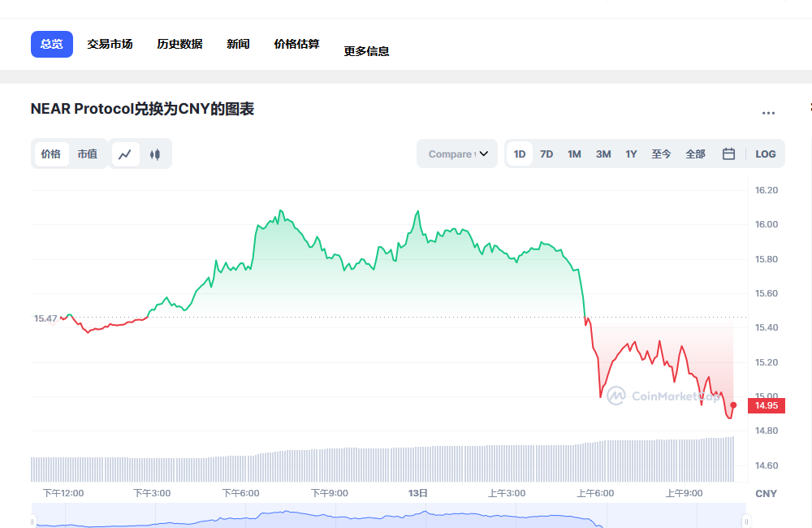Click the 下午9:00 time axis label
This screenshot has height=528, width=812.
click(x=330, y=493)
